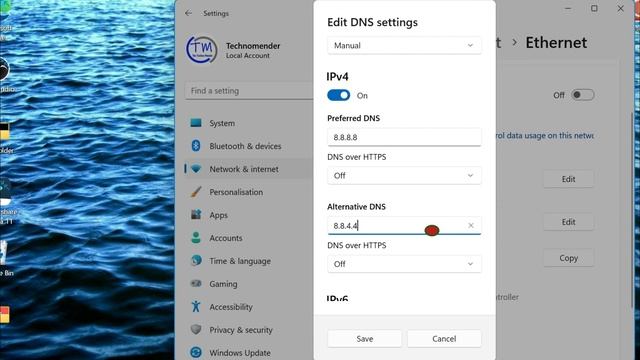Open the Manual DNS mode dropdown
This screenshot has height=360, width=640.
(x=404, y=45)
